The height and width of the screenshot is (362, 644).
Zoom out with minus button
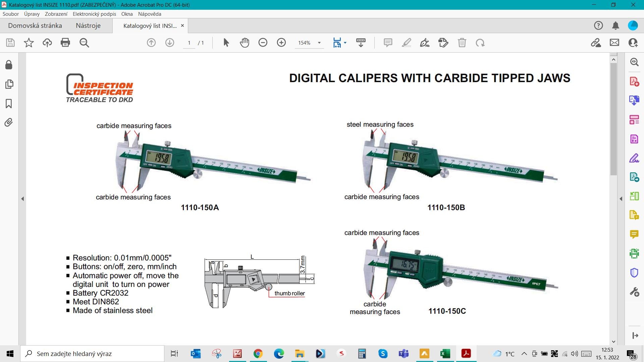[x=263, y=43]
